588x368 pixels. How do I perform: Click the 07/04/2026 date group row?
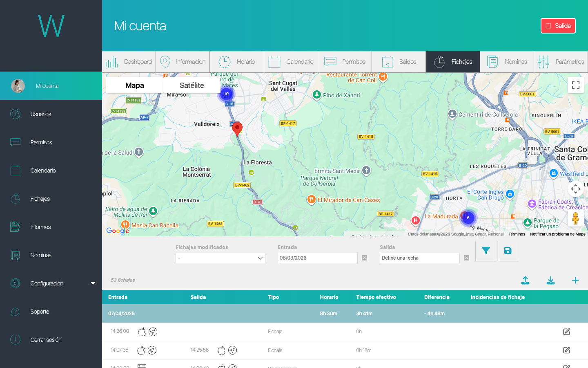(x=345, y=314)
